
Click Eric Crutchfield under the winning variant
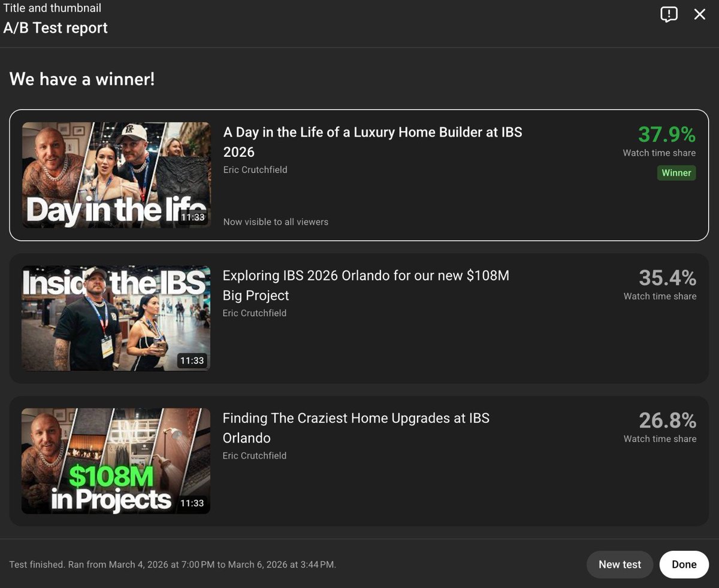click(x=255, y=169)
